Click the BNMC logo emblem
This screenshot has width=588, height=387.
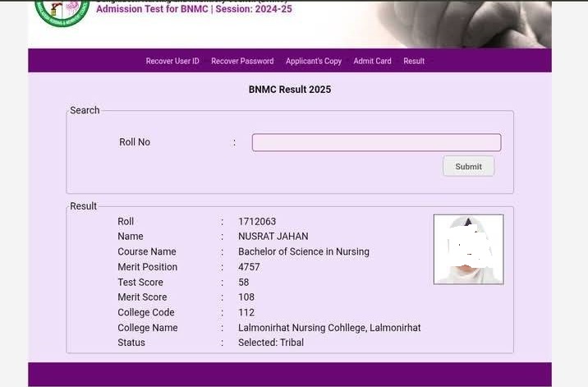[62, 12]
